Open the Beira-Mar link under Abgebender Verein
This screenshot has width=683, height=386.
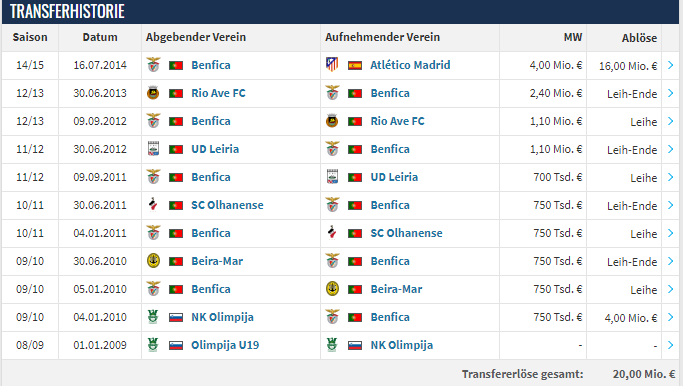(x=217, y=261)
